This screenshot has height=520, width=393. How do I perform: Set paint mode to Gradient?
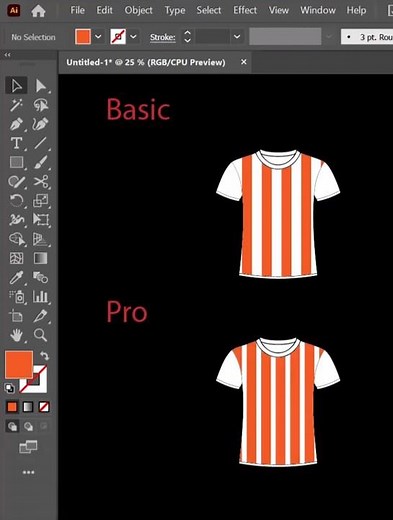pyautogui.click(x=28, y=407)
